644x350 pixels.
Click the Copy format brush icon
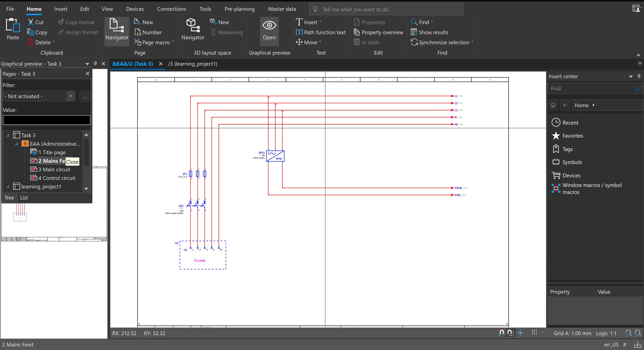point(61,22)
